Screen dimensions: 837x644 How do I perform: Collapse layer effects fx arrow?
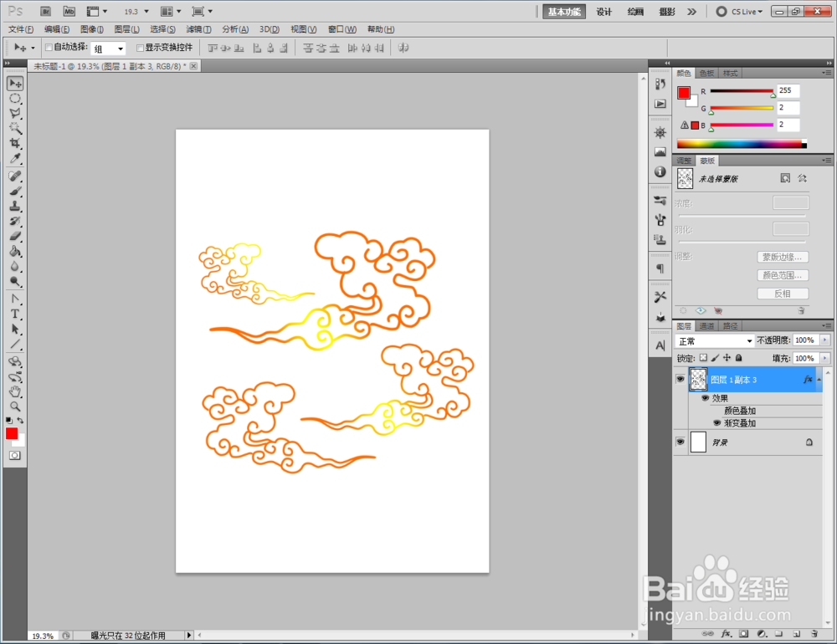(x=819, y=380)
